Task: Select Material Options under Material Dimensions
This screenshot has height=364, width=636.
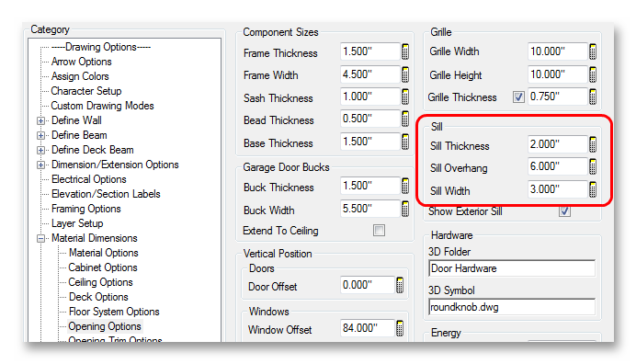Action: pos(104,253)
